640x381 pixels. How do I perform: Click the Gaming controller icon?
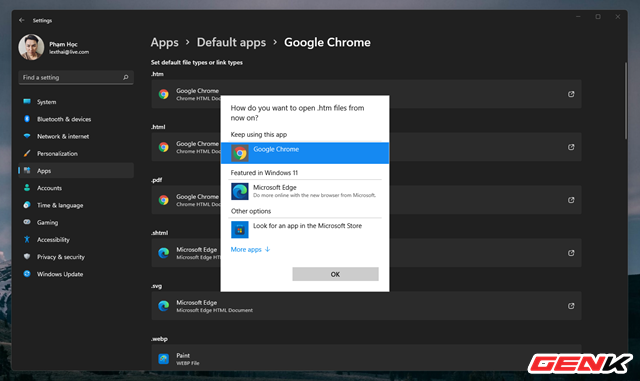click(x=27, y=222)
